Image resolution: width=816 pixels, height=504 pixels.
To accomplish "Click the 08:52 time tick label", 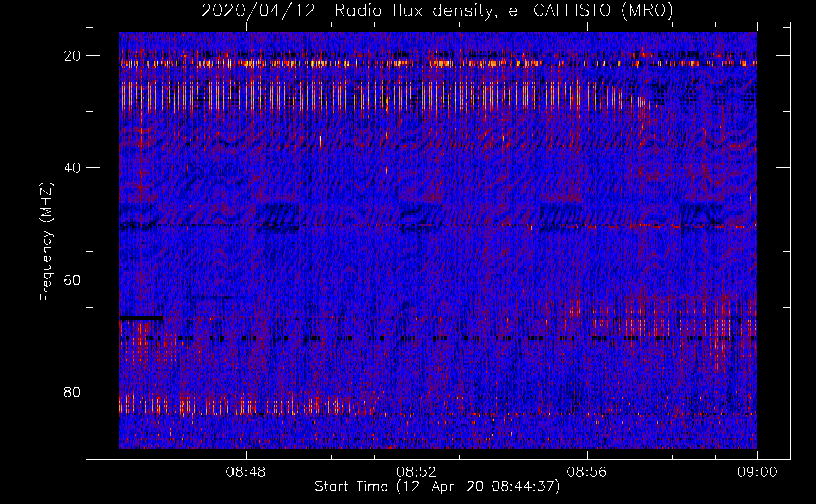I will point(417,472).
